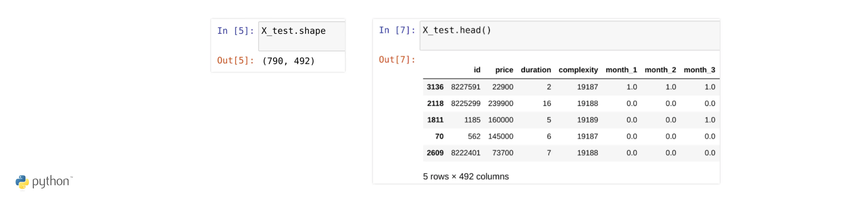Select row index 1811

tap(435, 120)
